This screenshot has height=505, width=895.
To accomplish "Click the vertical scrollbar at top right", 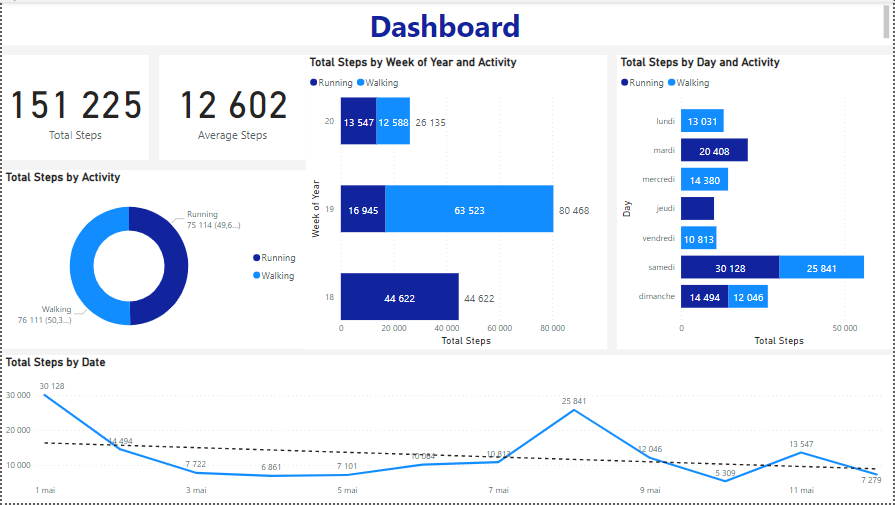I will coord(887,20).
